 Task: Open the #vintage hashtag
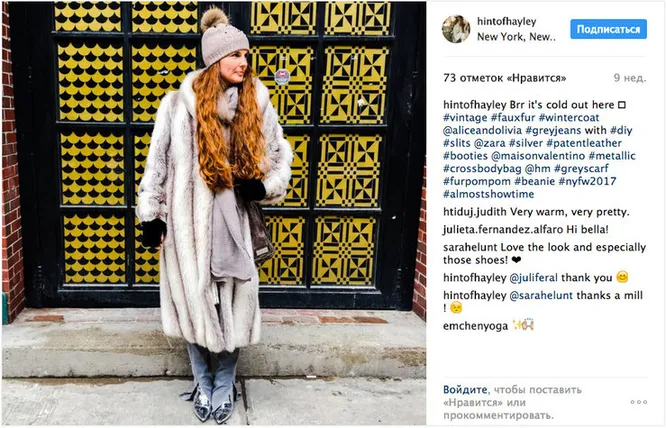point(465,118)
